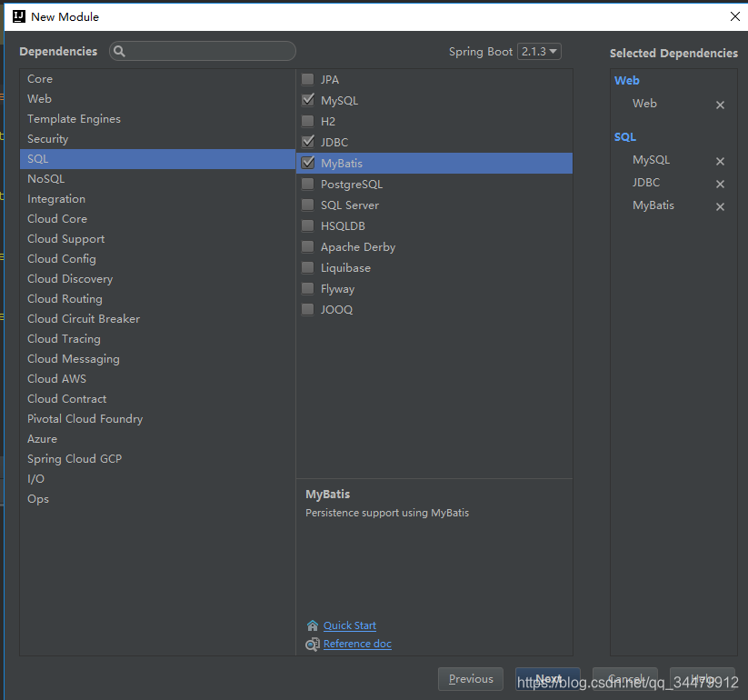The image size is (748, 700).
Task: Click the Quick Start home icon
Action: click(312, 625)
